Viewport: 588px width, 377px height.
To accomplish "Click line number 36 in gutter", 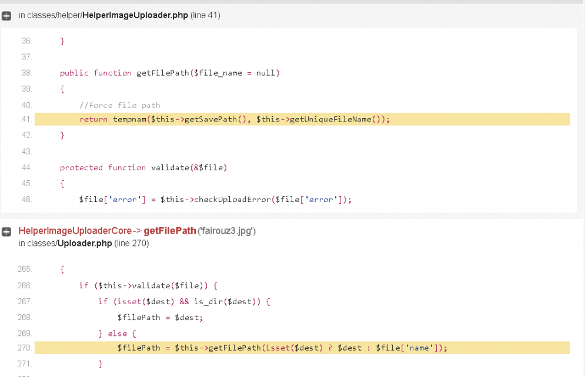I will tap(26, 41).
